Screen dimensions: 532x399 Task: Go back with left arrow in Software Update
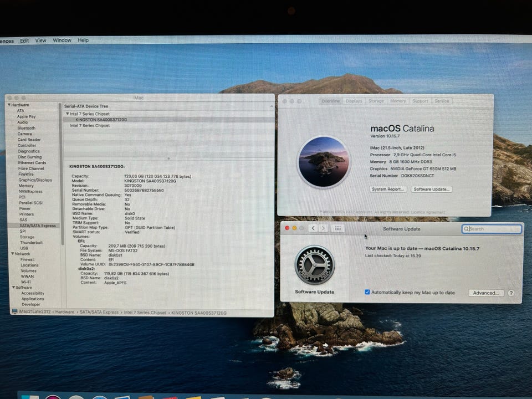pyautogui.click(x=313, y=228)
